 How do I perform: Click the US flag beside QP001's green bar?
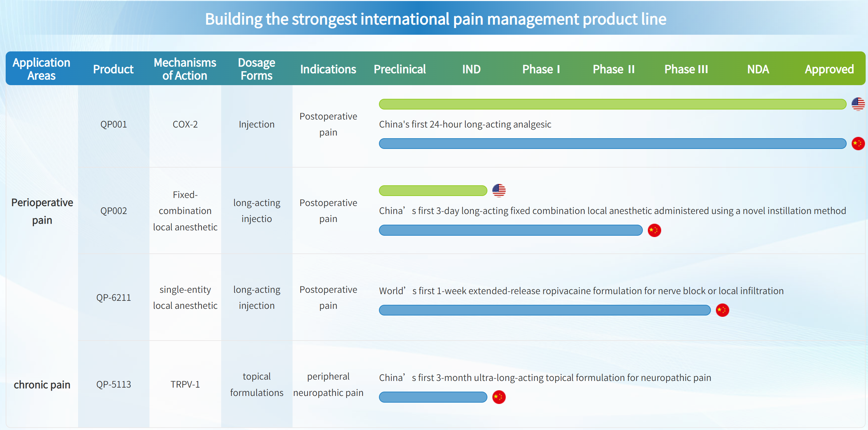coord(858,104)
